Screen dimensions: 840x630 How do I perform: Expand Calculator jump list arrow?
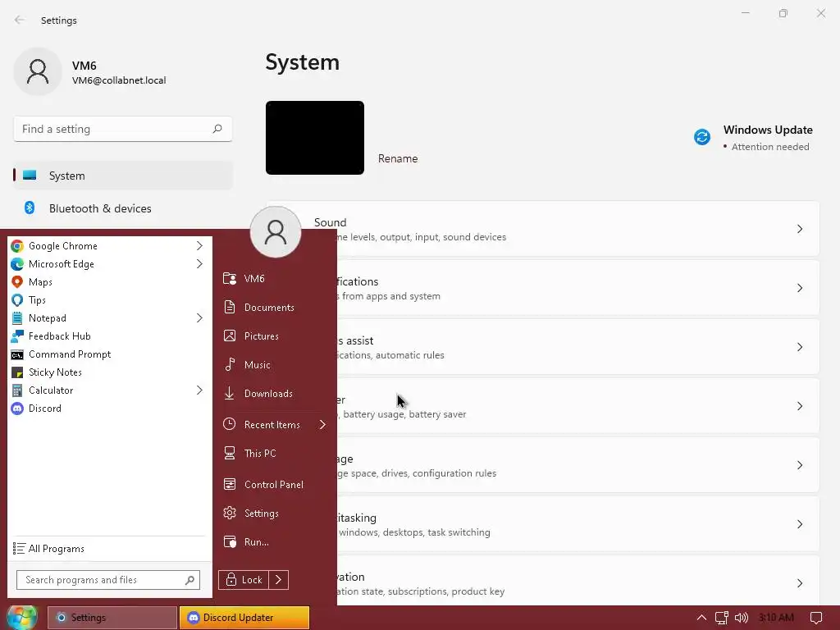pyautogui.click(x=199, y=390)
